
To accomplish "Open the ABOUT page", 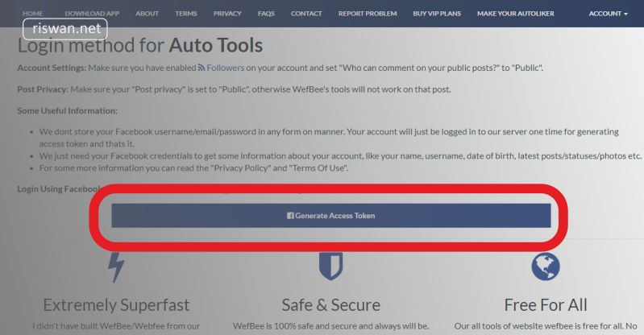I will coord(147,14).
